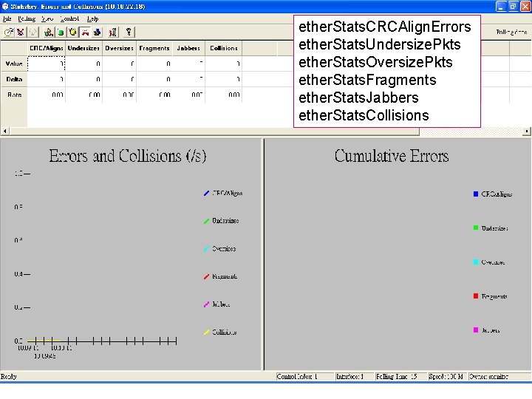Click red Fragments legend line in rate chart
Viewport: 532px width, 399px height.
[206, 277]
